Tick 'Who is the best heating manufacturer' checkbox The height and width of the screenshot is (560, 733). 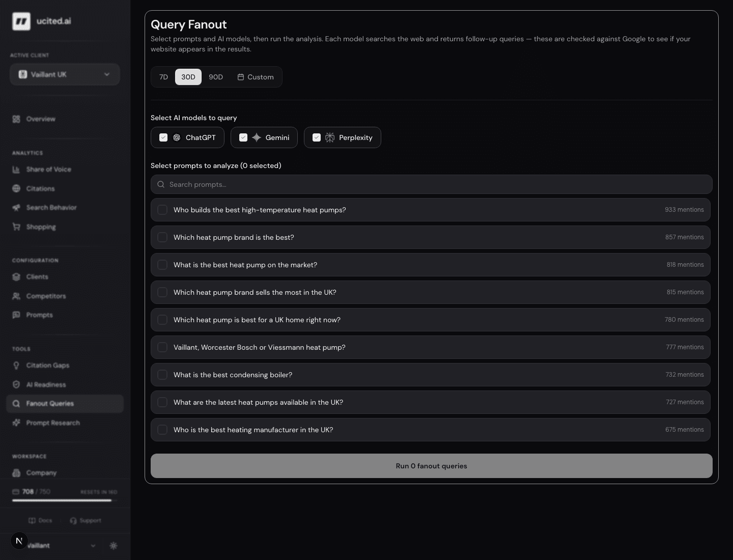click(162, 430)
